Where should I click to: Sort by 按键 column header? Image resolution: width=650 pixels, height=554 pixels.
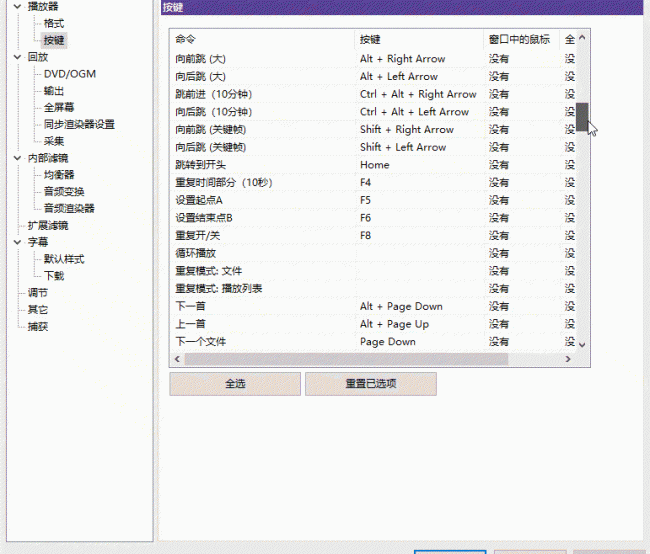click(x=420, y=39)
